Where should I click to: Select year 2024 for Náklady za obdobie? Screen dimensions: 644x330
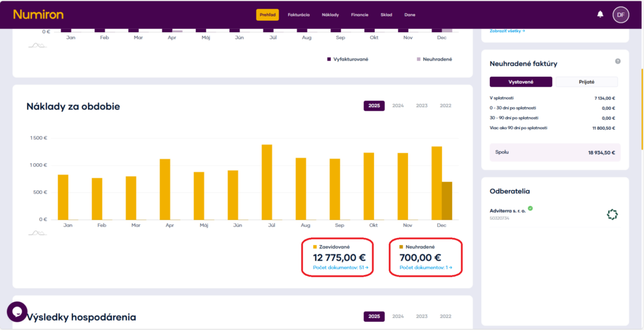pyautogui.click(x=398, y=106)
